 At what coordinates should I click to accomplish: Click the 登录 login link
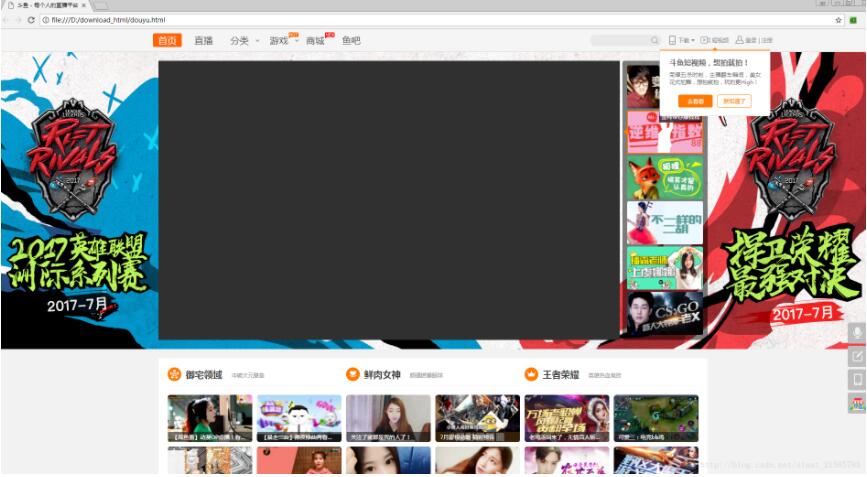coord(750,40)
